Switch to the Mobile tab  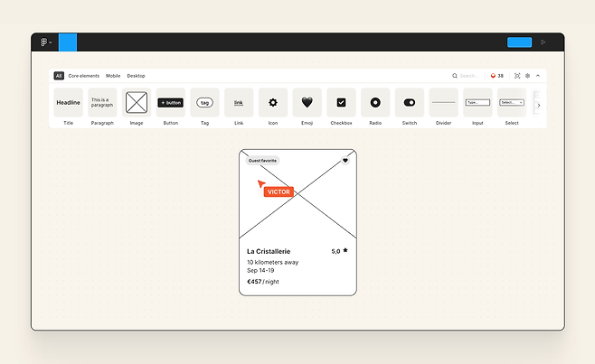(113, 76)
